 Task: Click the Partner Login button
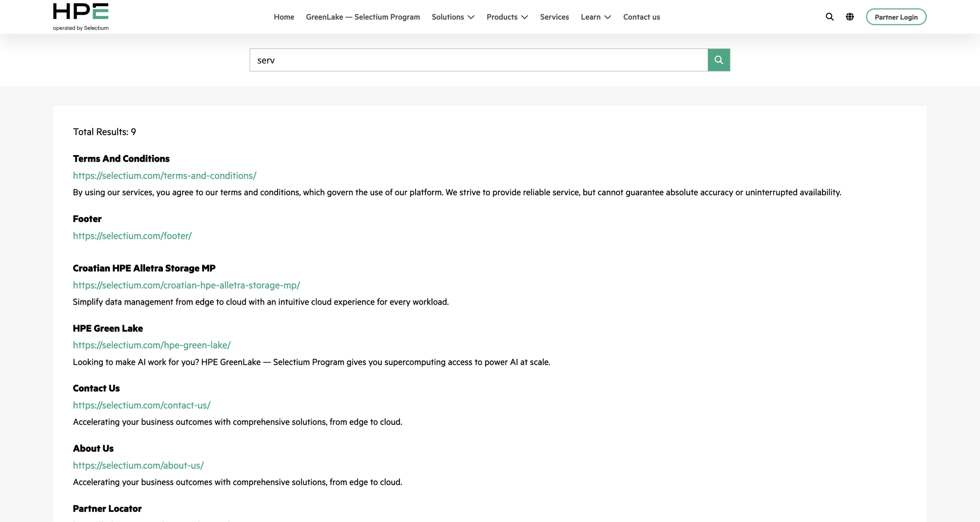[x=896, y=17]
